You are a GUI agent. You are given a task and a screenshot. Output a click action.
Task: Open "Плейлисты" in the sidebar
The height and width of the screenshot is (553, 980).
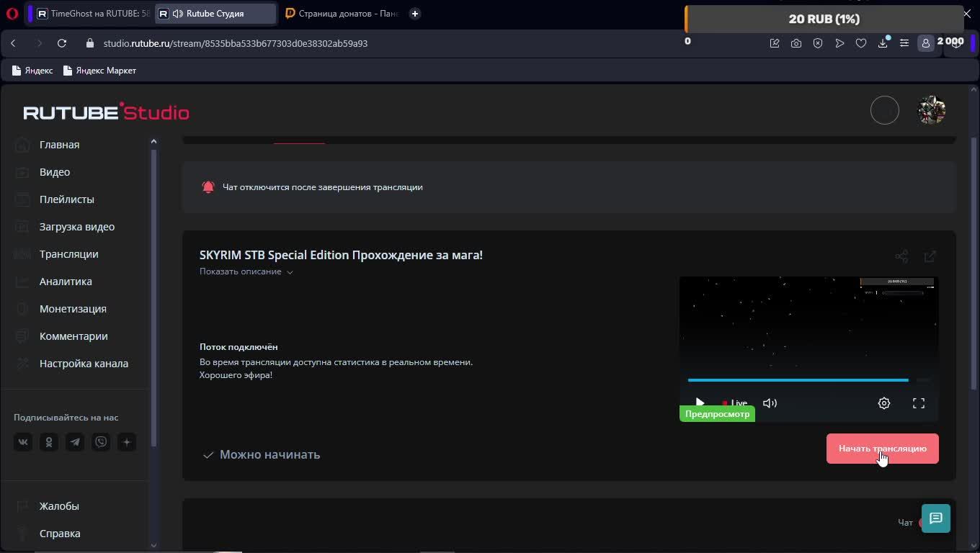tap(67, 199)
